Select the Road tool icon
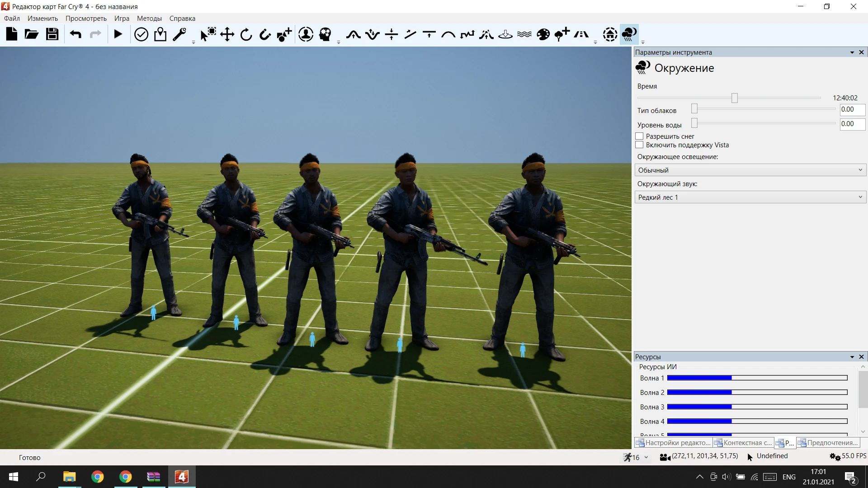Image resolution: width=868 pixels, height=488 pixels. [x=581, y=34]
